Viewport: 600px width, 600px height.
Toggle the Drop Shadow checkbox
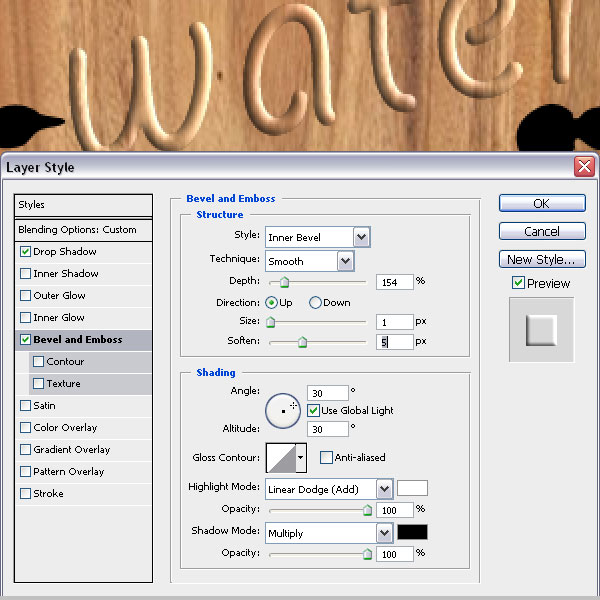(x=25, y=251)
